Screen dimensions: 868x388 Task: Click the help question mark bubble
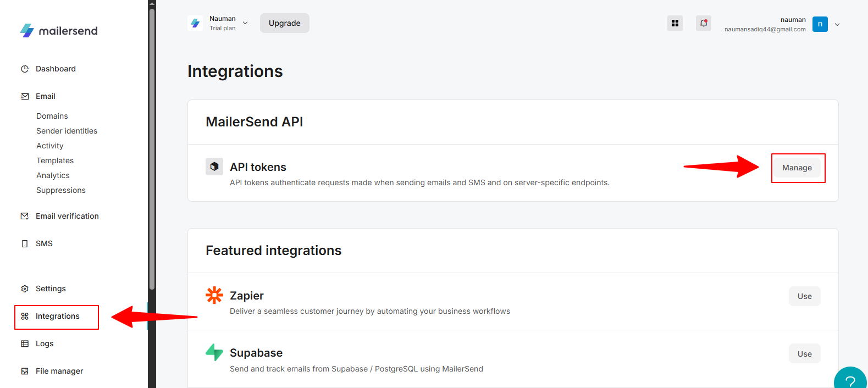point(850,380)
